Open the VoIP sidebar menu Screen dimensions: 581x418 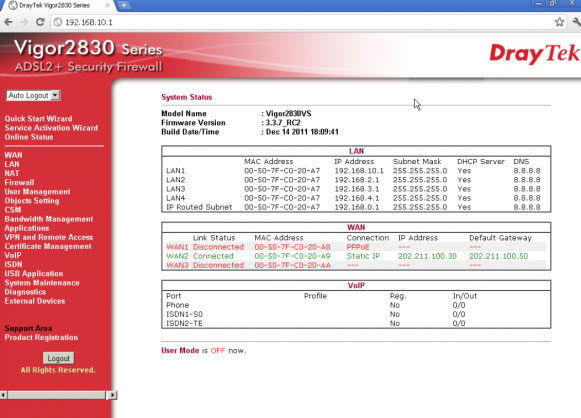tap(13, 255)
